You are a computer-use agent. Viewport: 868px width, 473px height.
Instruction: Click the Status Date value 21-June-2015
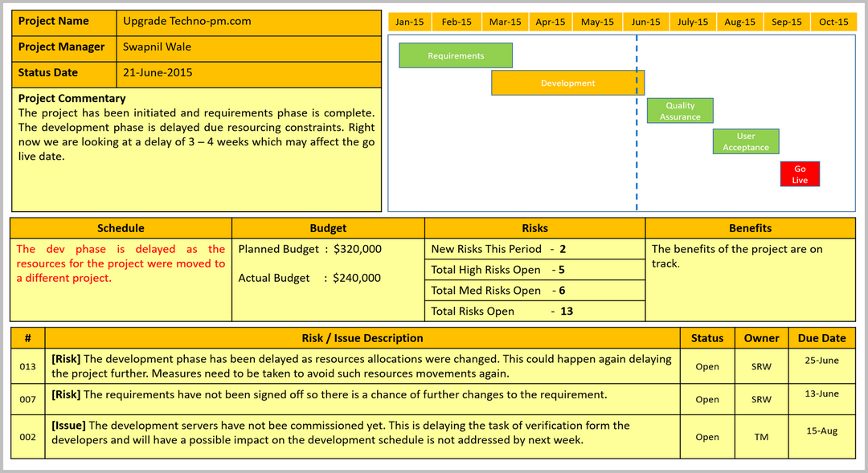tap(249, 73)
